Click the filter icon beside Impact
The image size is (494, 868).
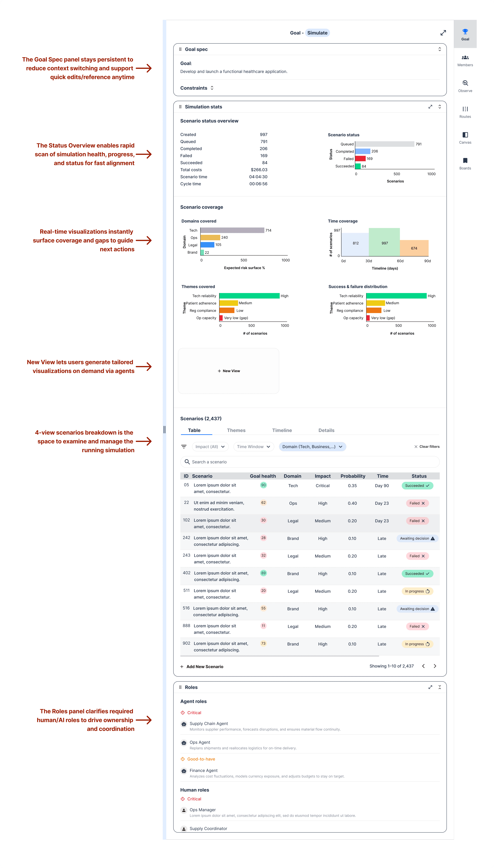[184, 447]
